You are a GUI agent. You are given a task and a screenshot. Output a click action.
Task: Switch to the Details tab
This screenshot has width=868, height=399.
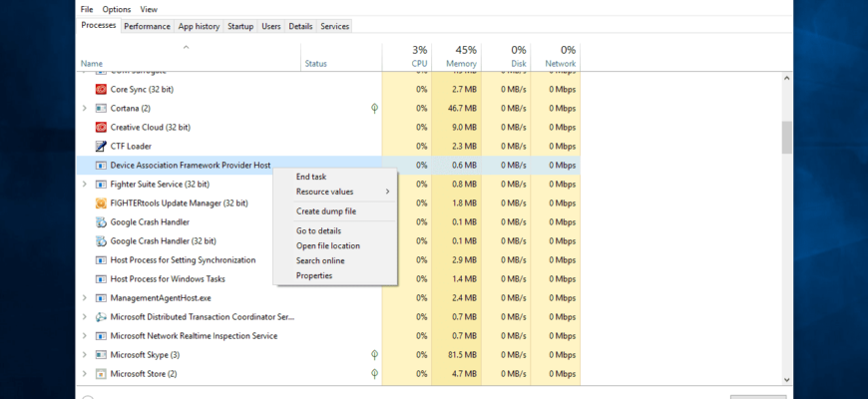(x=300, y=26)
